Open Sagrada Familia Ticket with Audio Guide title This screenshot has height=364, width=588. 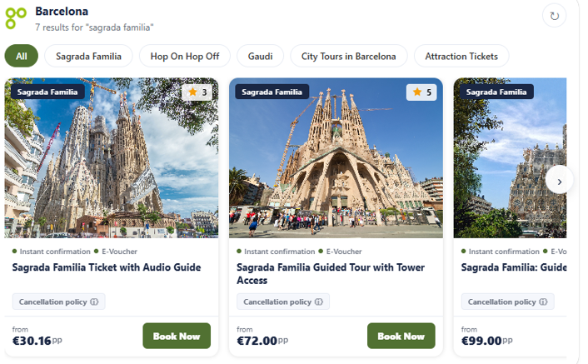[x=107, y=268]
